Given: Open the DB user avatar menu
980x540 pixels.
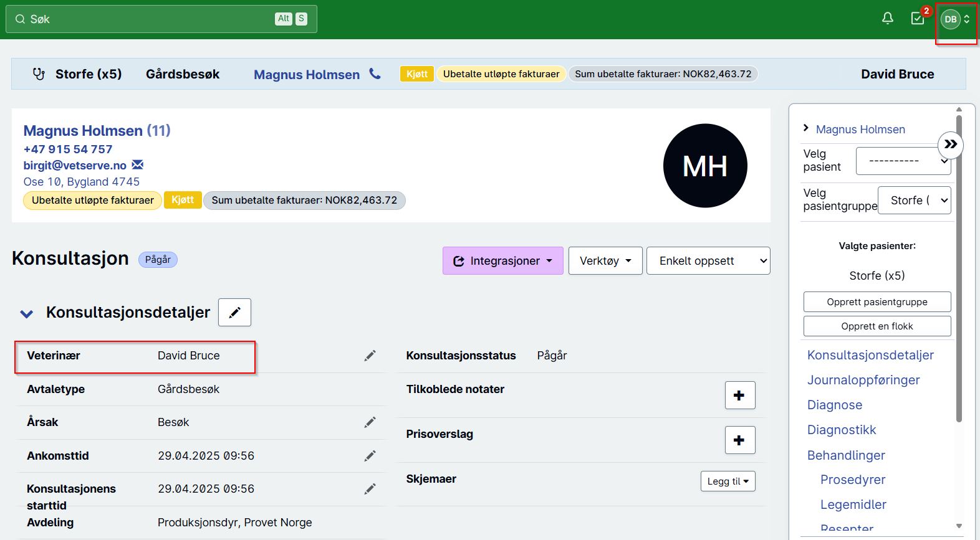Looking at the screenshot, I should [x=955, y=19].
